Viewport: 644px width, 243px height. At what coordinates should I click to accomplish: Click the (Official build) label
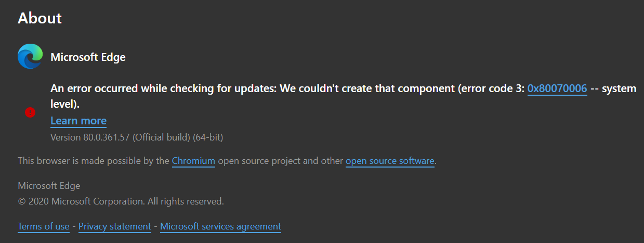click(x=162, y=137)
